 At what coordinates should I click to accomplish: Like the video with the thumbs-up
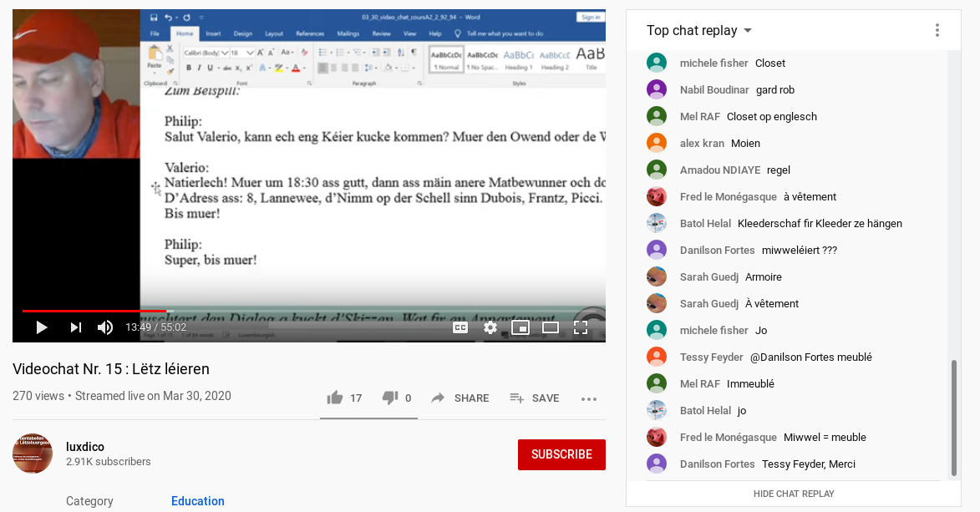pyautogui.click(x=334, y=397)
